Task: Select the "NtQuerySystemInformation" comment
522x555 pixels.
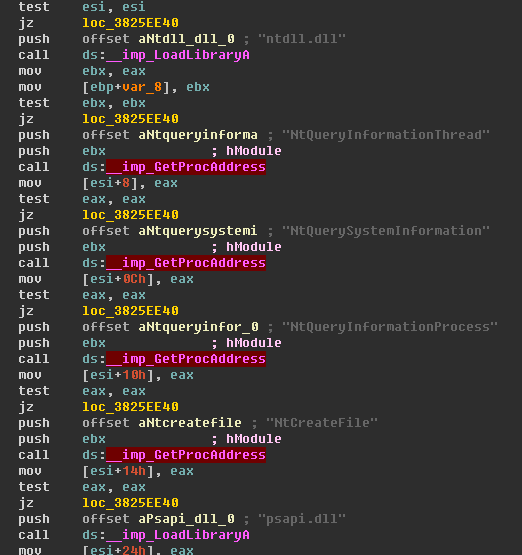Action: pyautogui.click(x=386, y=231)
